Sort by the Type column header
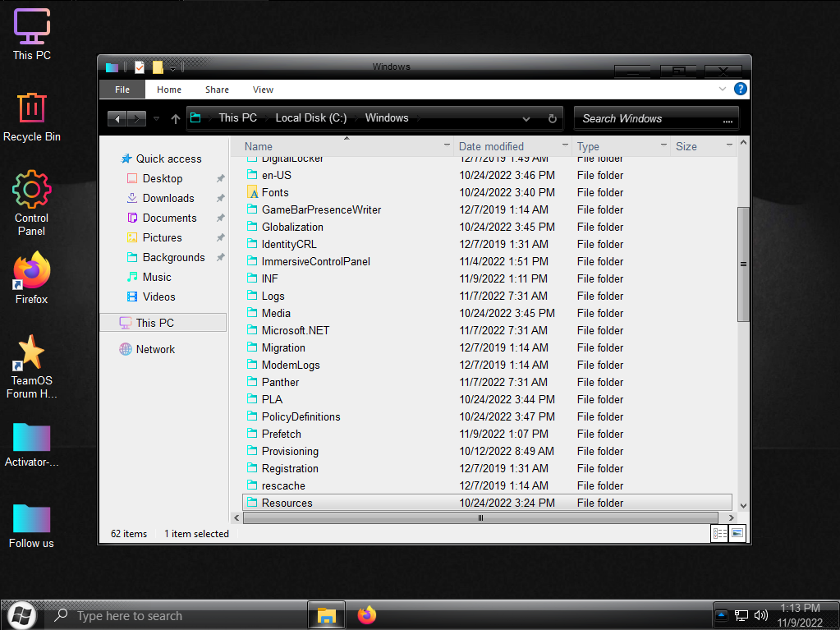The image size is (840, 630). [588, 146]
